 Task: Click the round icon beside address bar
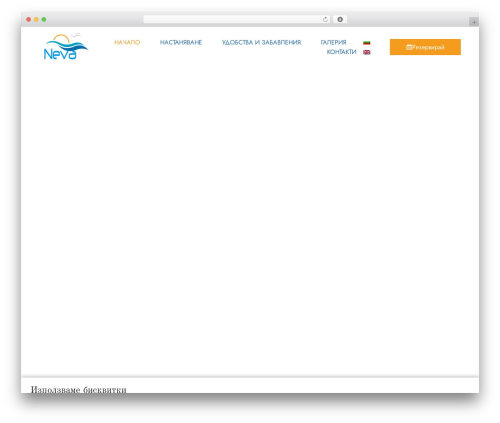340,19
